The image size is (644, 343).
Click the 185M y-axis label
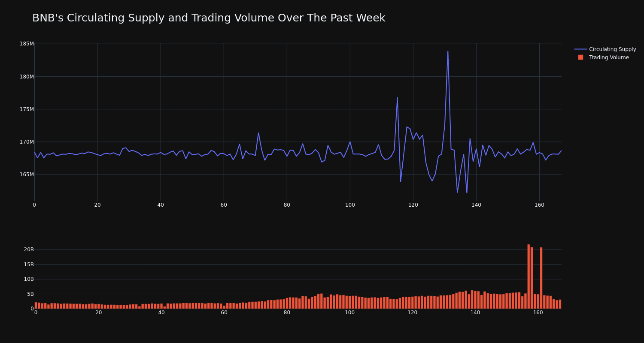(x=27, y=44)
